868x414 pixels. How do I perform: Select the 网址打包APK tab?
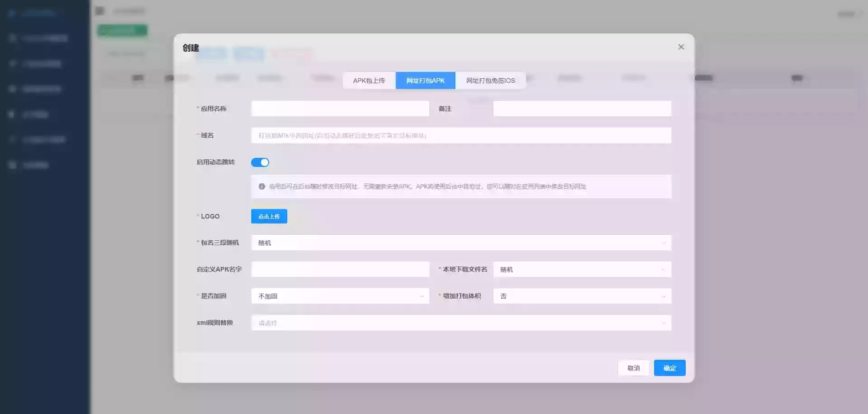click(425, 80)
